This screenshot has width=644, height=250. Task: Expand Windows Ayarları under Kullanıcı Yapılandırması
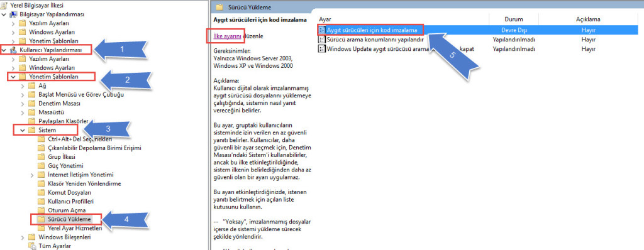[14, 68]
